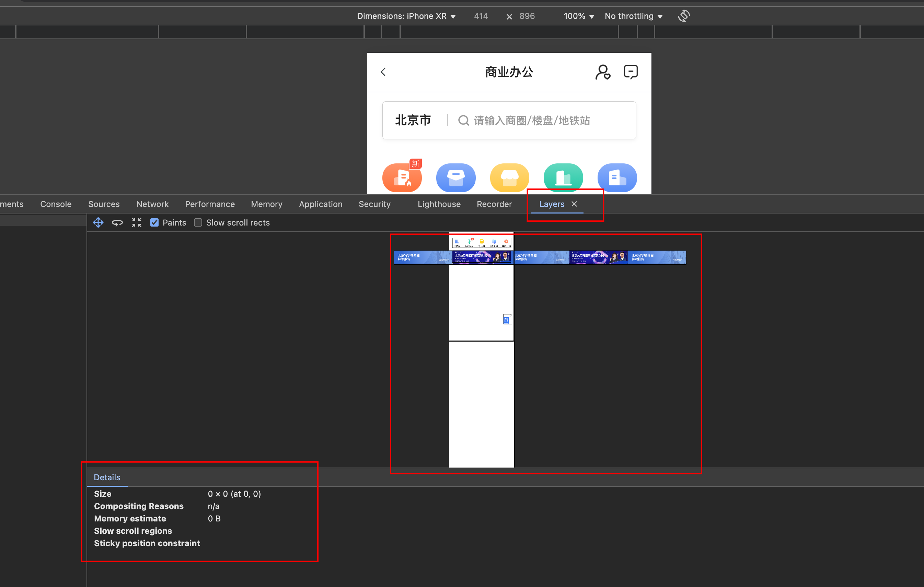Screen dimensions: 924x587
Task: Tap the green building category icon
Action: [x=563, y=177]
